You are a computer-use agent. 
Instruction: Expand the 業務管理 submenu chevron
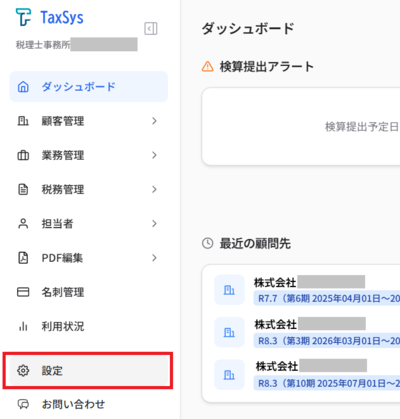pyautogui.click(x=154, y=155)
